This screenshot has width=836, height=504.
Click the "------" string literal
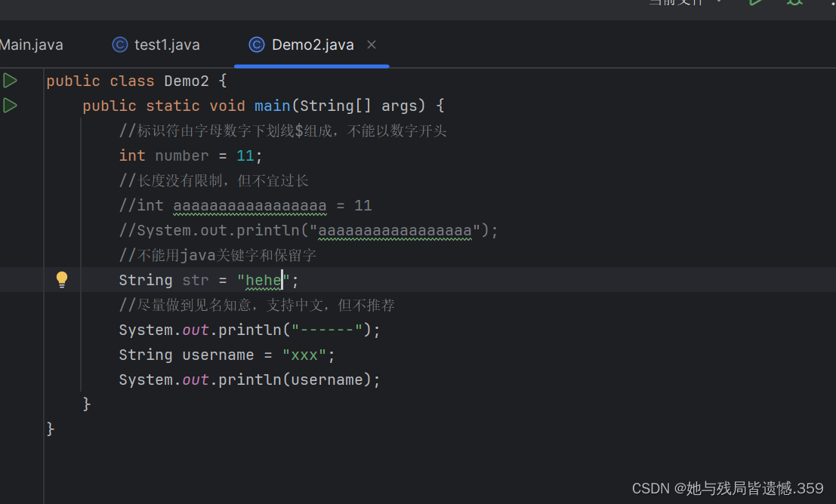(x=327, y=330)
